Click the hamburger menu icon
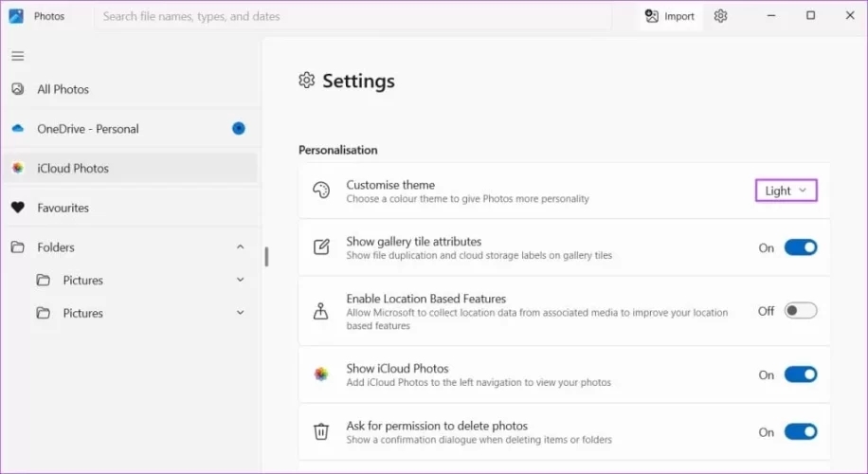Screen dimensions: 868x474 point(18,56)
